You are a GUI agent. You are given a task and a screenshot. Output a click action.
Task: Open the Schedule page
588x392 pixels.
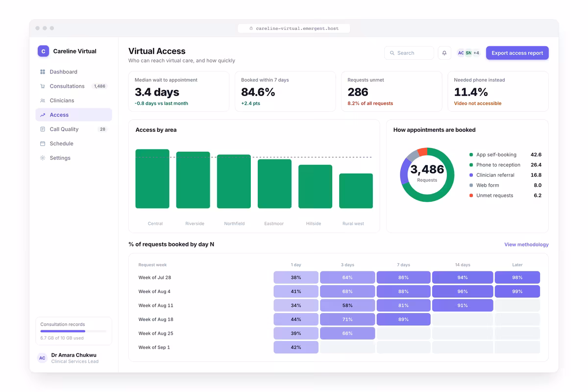73,144
